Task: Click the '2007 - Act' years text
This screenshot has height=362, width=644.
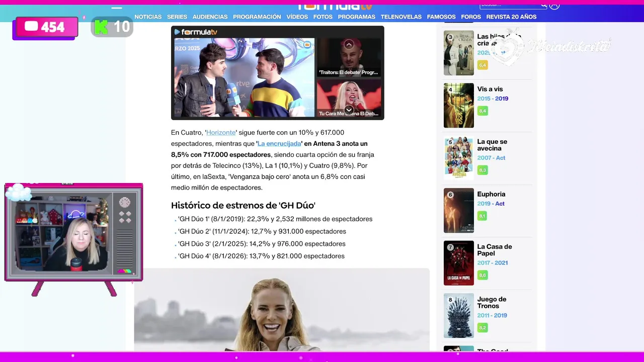Action: pos(491,158)
